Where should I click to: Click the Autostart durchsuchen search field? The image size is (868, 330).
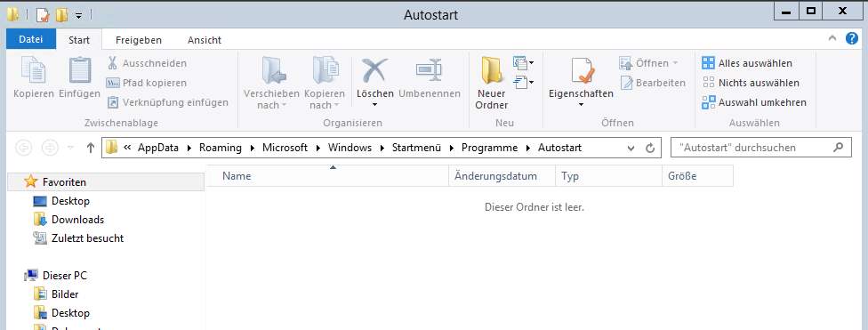pos(752,148)
